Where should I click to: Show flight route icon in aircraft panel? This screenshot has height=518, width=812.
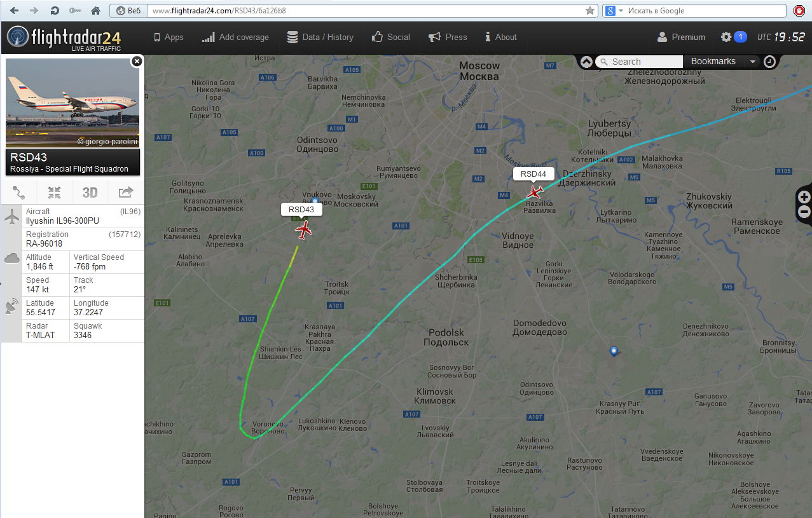pos(19,192)
